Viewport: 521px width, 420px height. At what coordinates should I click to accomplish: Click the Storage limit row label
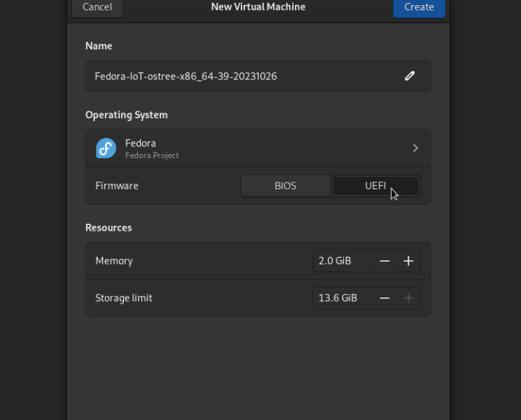click(124, 298)
